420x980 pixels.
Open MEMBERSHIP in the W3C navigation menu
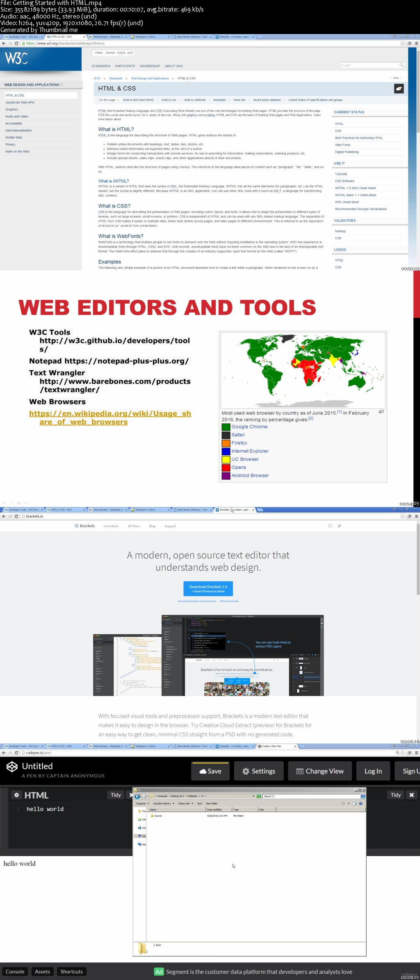coord(150,66)
